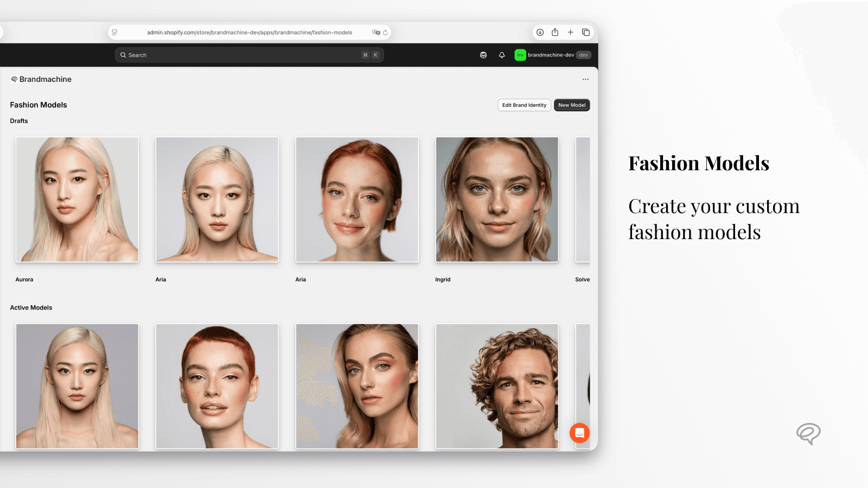Open Shopify Sidekick assistant icon
The width and height of the screenshot is (868, 488).
[483, 55]
